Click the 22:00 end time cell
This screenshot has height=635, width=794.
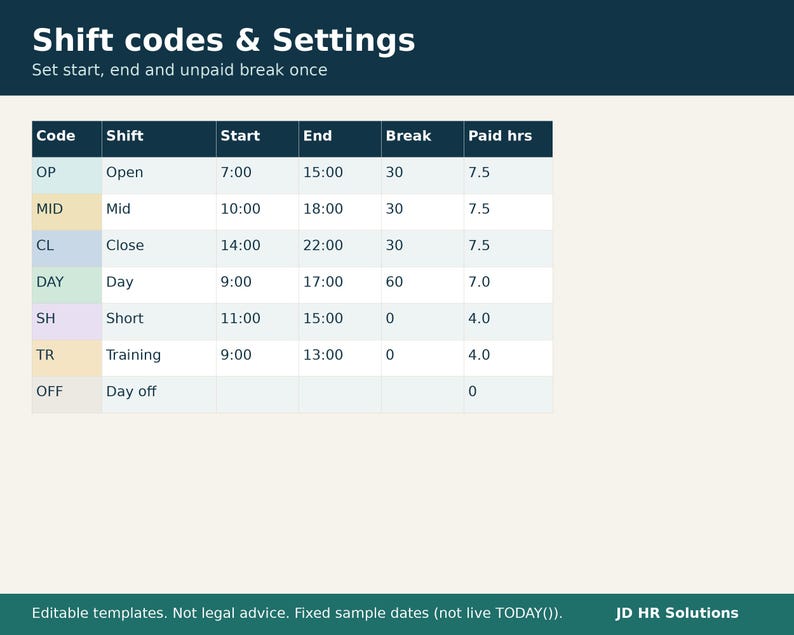click(x=340, y=248)
